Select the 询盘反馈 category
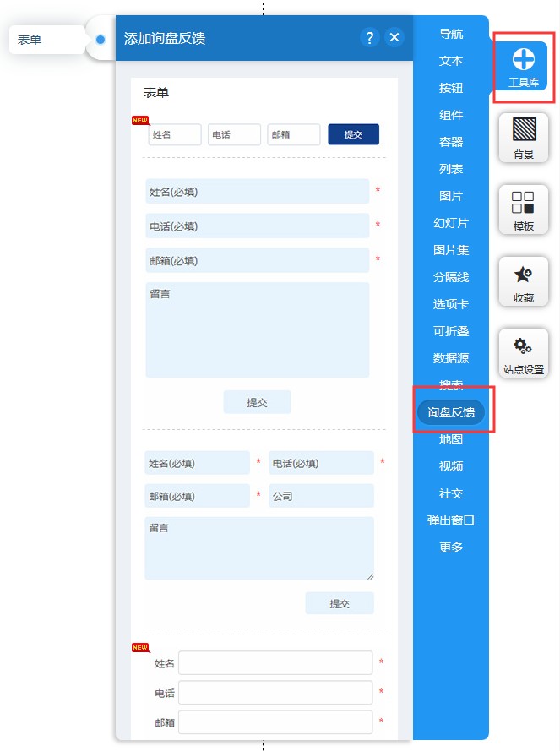560x751 pixels. coord(451,412)
